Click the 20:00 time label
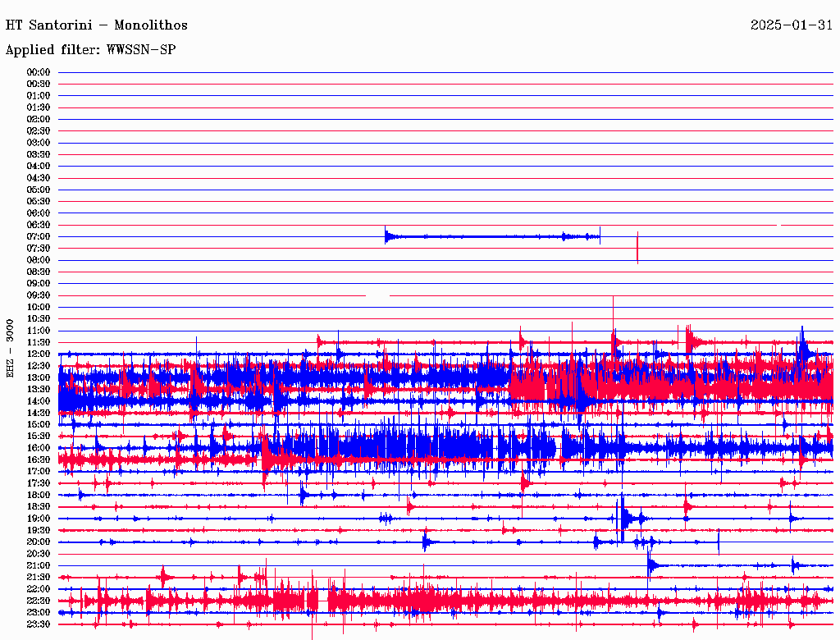 [x=39, y=542]
